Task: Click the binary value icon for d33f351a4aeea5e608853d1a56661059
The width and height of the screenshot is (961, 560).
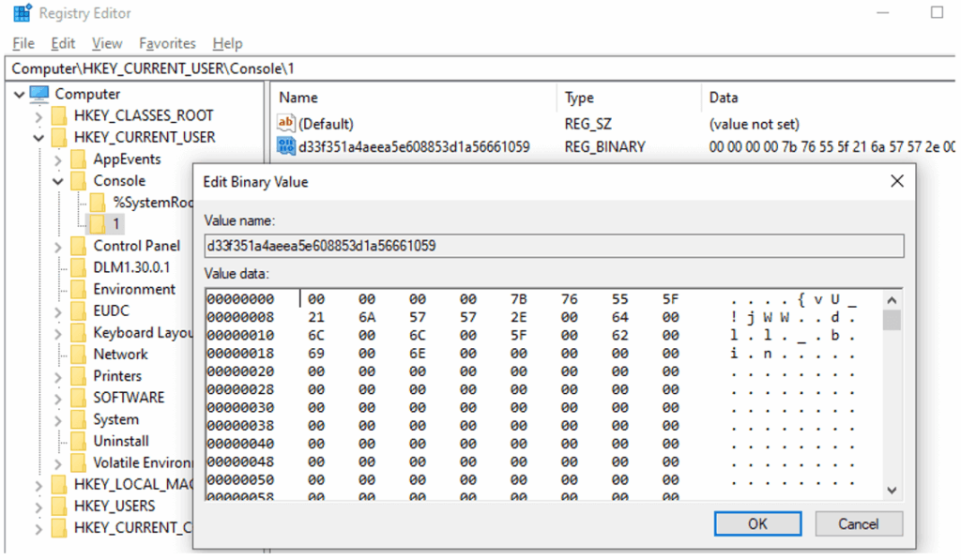Action: click(286, 146)
